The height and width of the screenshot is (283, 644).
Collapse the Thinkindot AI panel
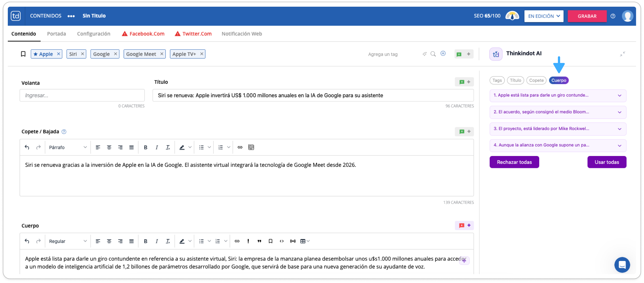click(x=623, y=54)
